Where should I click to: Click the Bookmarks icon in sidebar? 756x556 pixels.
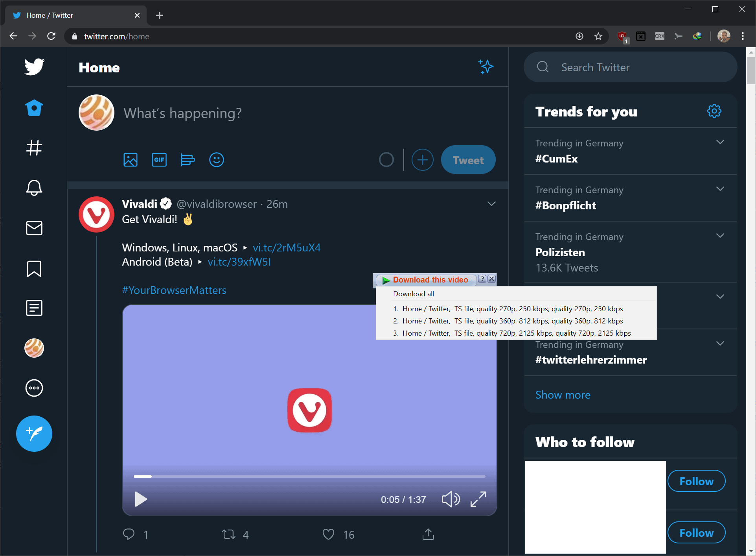pyautogui.click(x=33, y=268)
